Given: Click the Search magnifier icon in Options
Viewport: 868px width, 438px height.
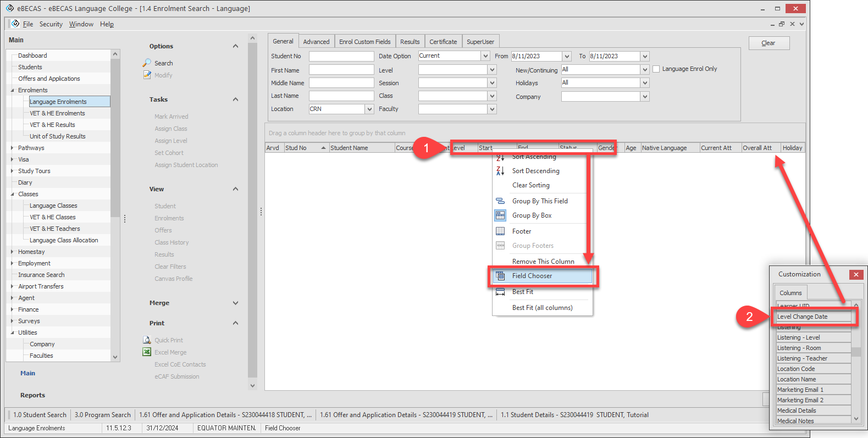Looking at the screenshot, I should [x=147, y=63].
